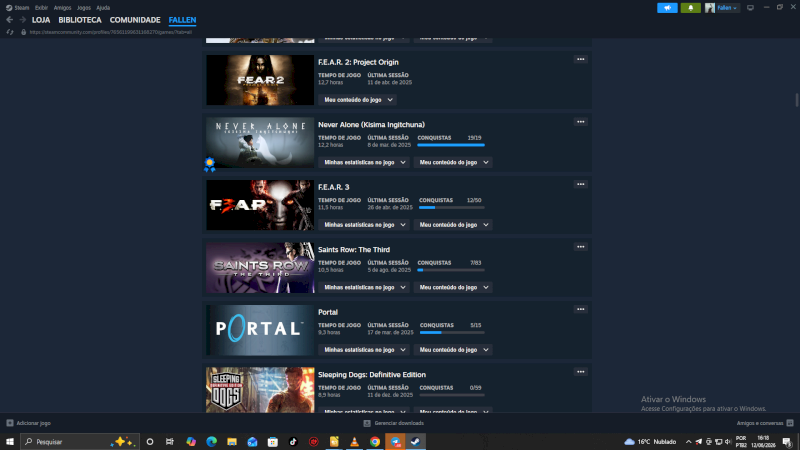Open Big Picture mode monitor icon
The height and width of the screenshot is (450, 800).
(x=750, y=8)
